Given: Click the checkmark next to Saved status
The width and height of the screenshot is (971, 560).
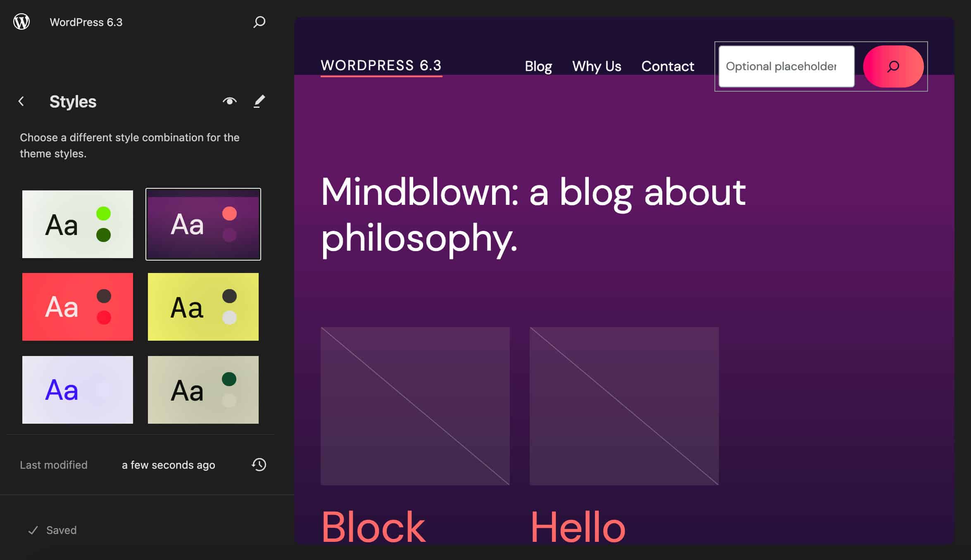Looking at the screenshot, I should coord(33,530).
